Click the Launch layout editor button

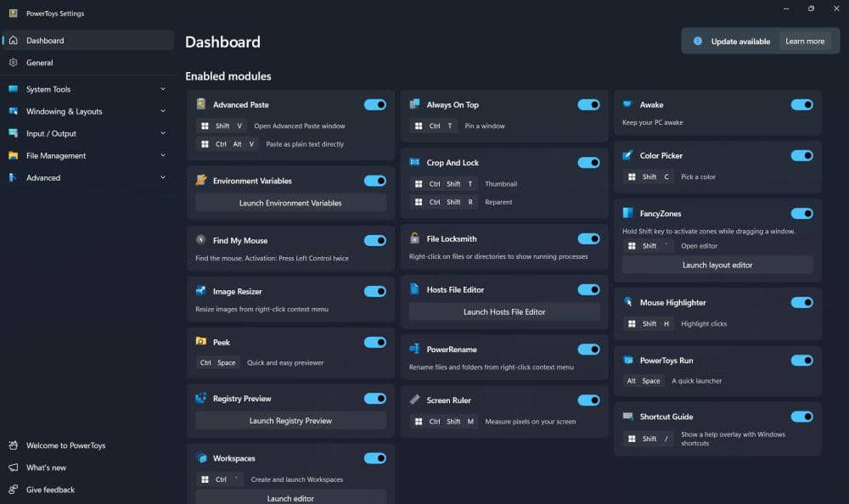[717, 265]
